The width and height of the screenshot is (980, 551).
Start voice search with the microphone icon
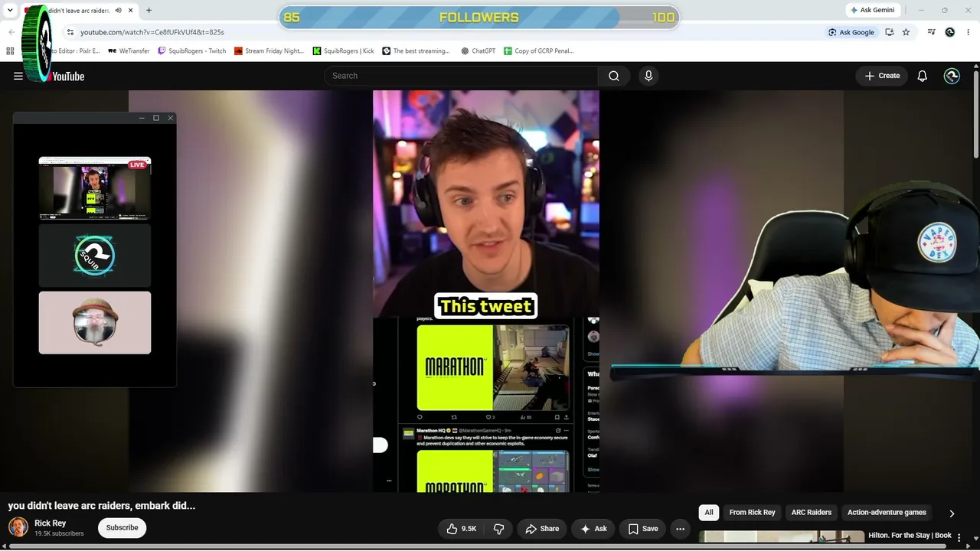pyautogui.click(x=648, y=76)
